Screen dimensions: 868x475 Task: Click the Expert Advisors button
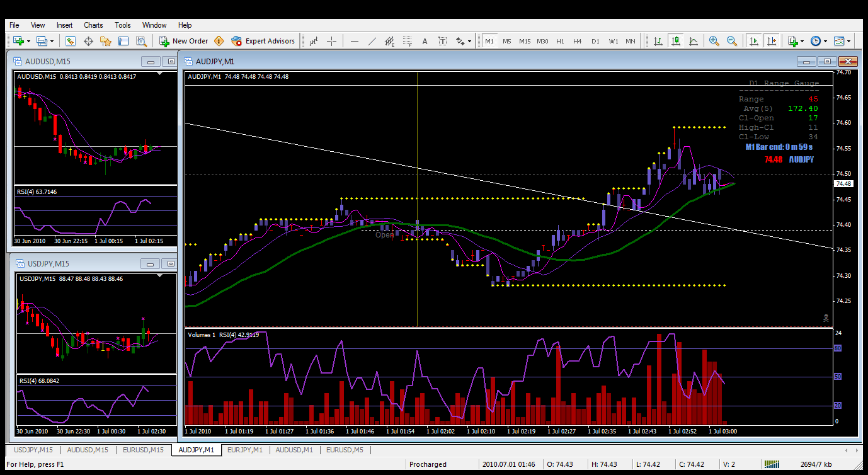(263, 41)
